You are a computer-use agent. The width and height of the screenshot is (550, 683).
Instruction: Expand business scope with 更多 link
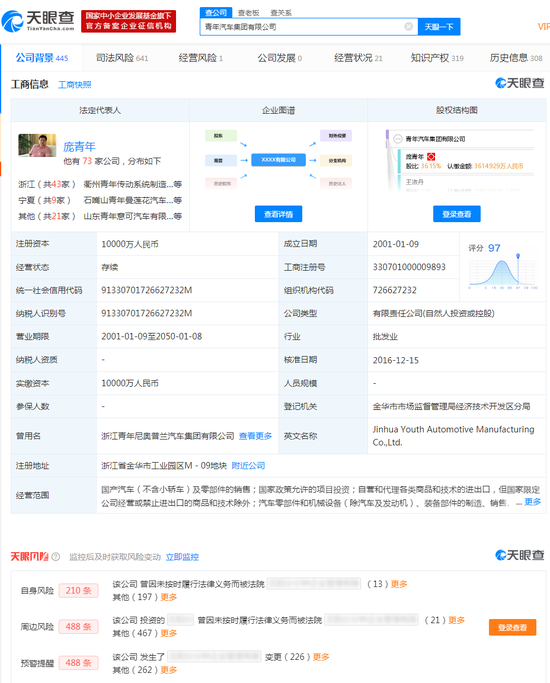point(533,502)
